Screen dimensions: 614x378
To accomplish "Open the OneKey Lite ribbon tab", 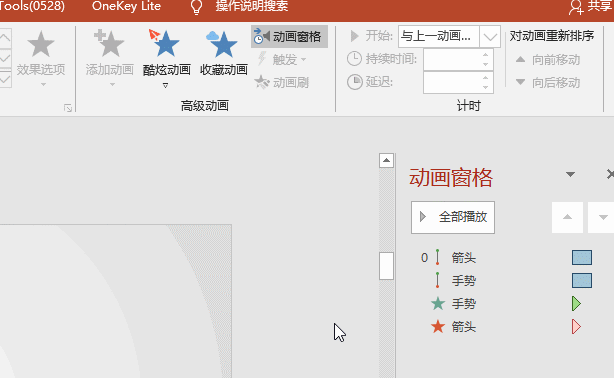I will (x=126, y=6).
